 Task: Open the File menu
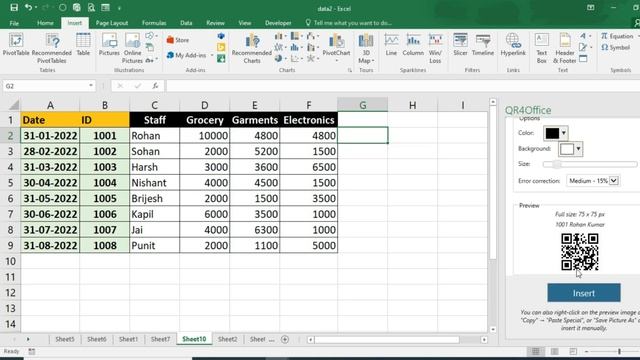click(14, 23)
